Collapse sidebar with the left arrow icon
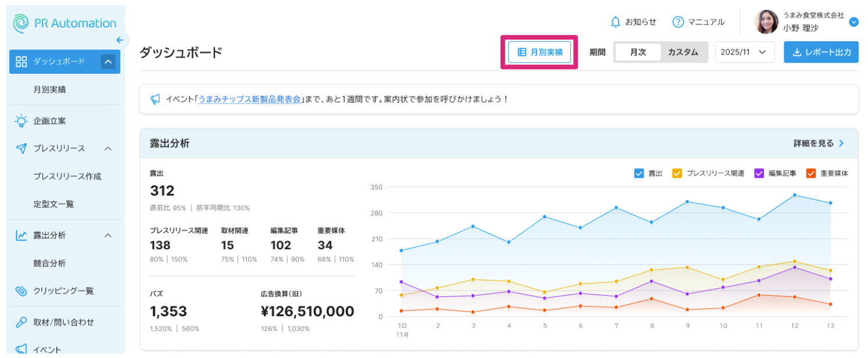The image size is (868, 358). [120, 40]
